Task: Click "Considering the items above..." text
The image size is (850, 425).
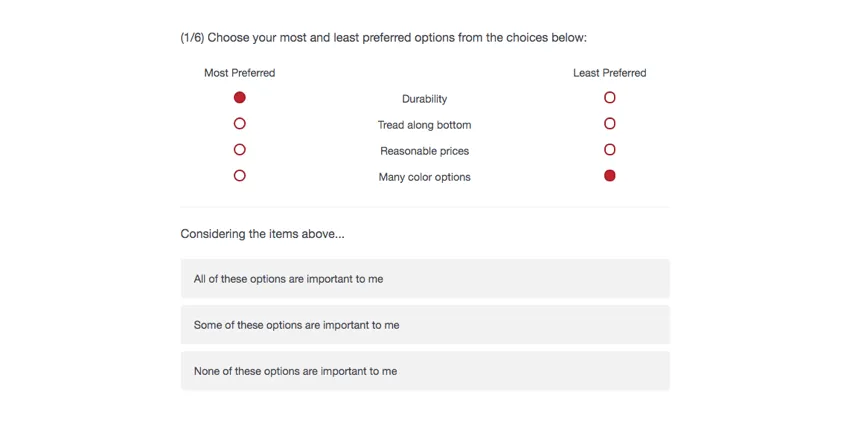Action: click(262, 234)
